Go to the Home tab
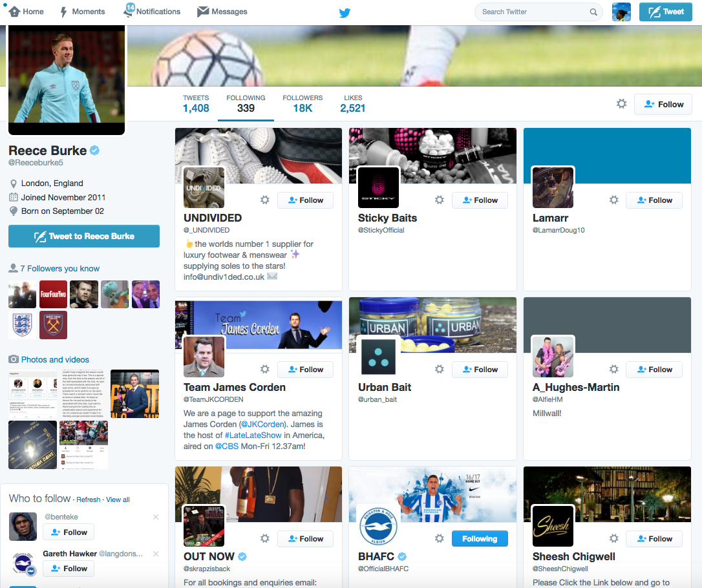 [27, 12]
